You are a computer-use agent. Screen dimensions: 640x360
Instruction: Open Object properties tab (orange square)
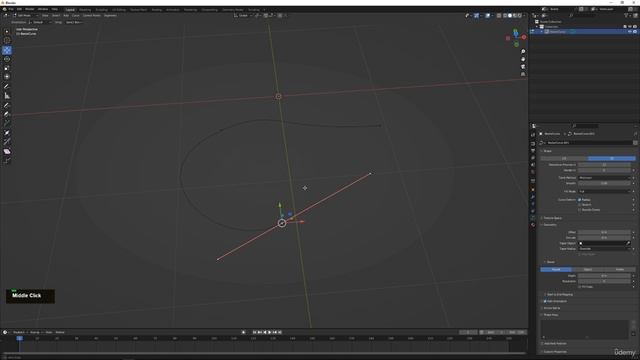[x=533, y=189]
